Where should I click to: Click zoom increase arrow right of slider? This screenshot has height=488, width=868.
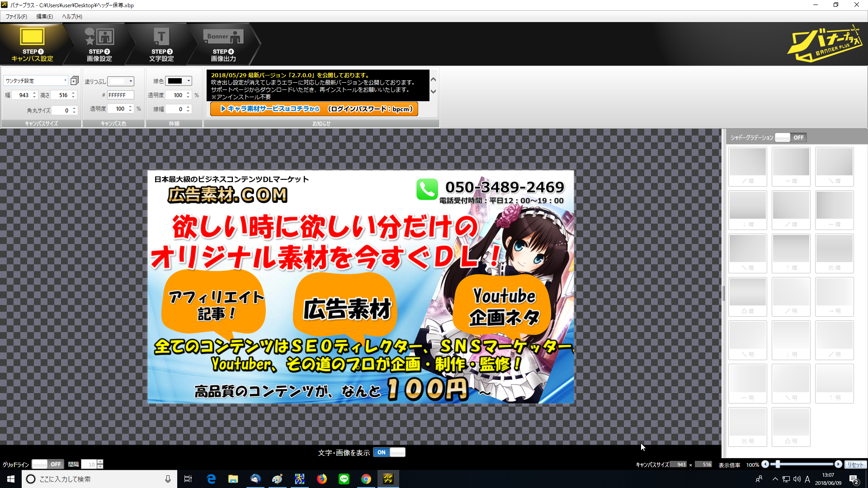pos(838,464)
